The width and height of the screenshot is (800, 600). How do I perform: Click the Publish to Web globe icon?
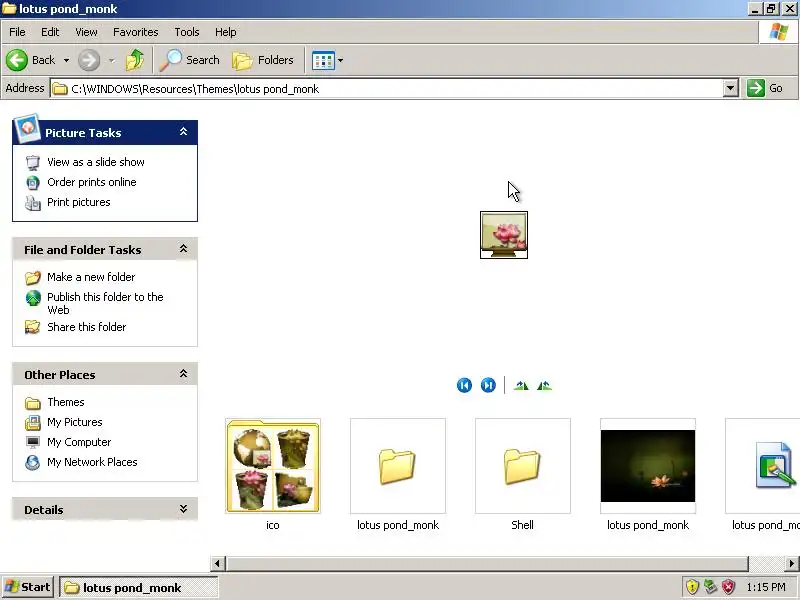(33, 297)
